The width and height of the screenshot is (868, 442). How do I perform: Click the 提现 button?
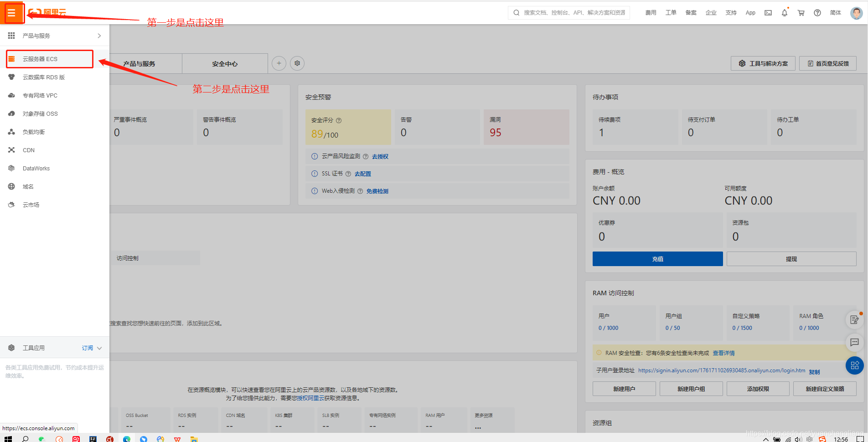791,259
